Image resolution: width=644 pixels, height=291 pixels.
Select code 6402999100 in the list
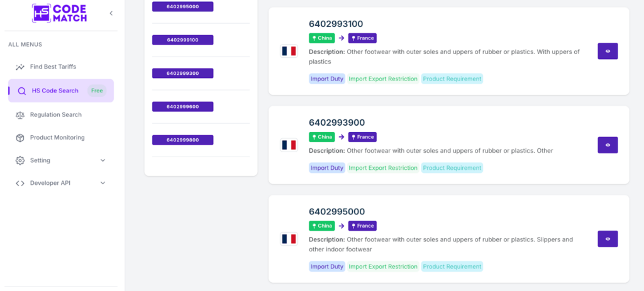(x=182, y=40)
